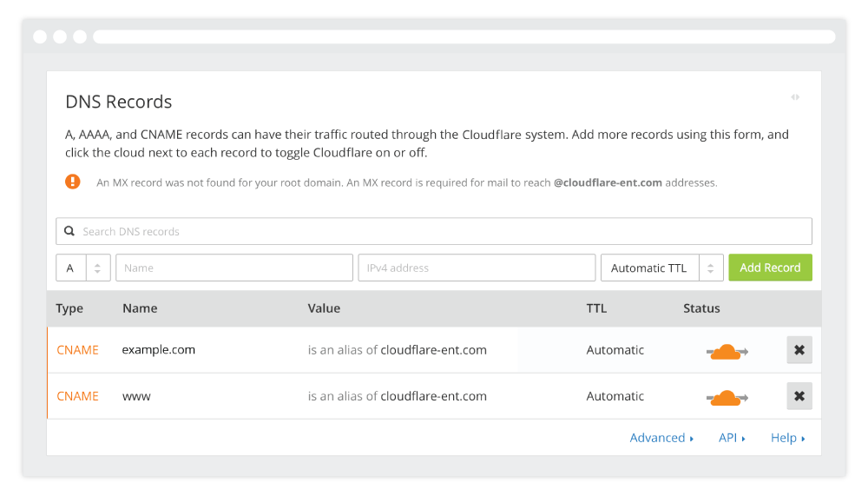The width and height of the screenshot is (868, 496).
Task: Click the @cloudflare-ent.com bold text
Action: [x=608, y=182]
